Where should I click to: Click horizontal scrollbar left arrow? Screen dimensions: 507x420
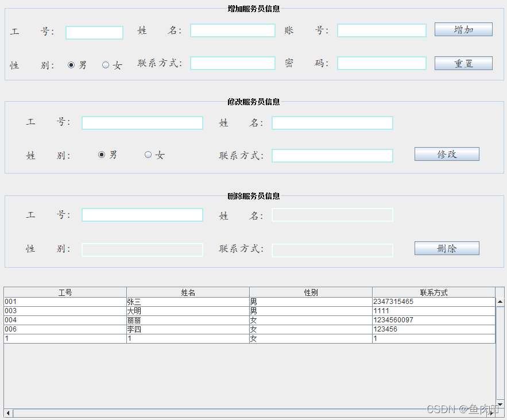(x=8, y=413)
